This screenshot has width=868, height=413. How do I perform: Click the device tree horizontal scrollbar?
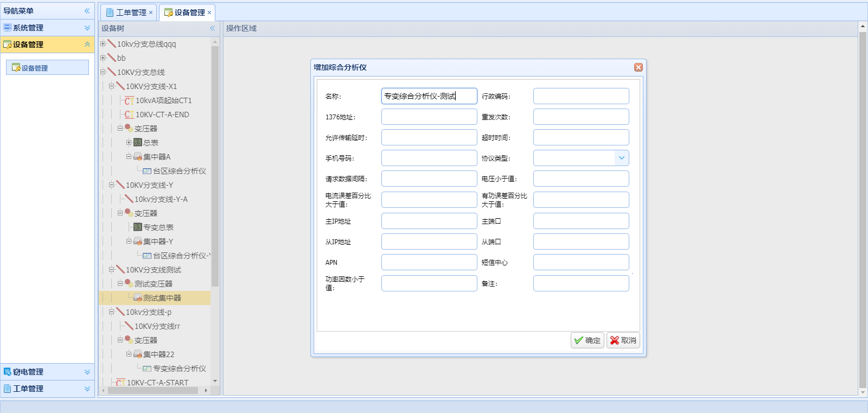click(153, 390)
